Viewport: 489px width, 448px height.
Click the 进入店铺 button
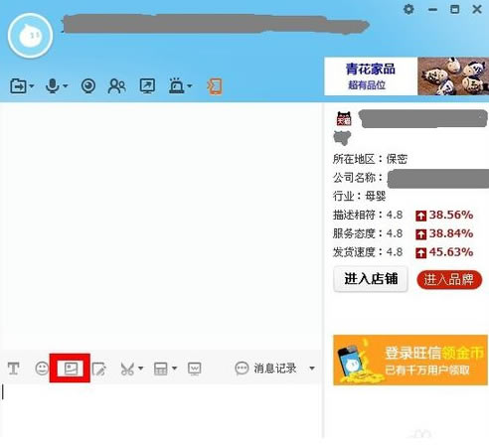pos(371,279)
